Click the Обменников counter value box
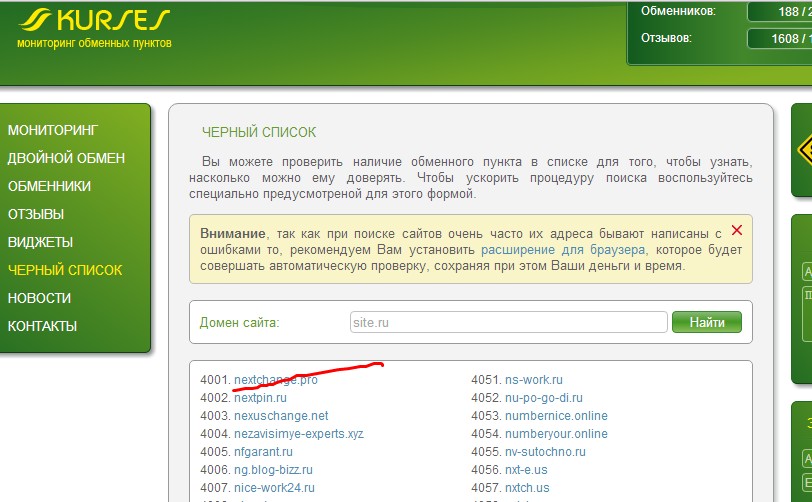The width and height of the screenshot is (812, 502). click(x=778, y=12)
